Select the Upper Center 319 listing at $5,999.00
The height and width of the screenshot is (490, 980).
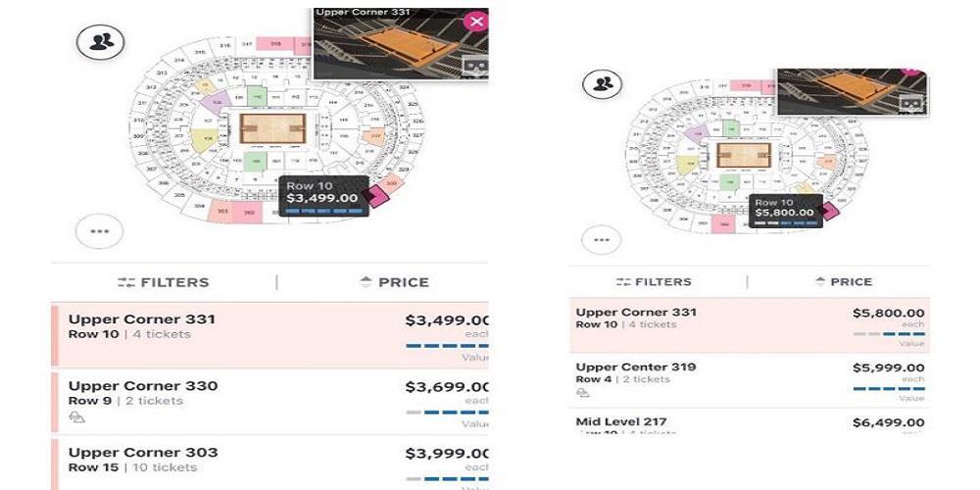click(750, 380)
